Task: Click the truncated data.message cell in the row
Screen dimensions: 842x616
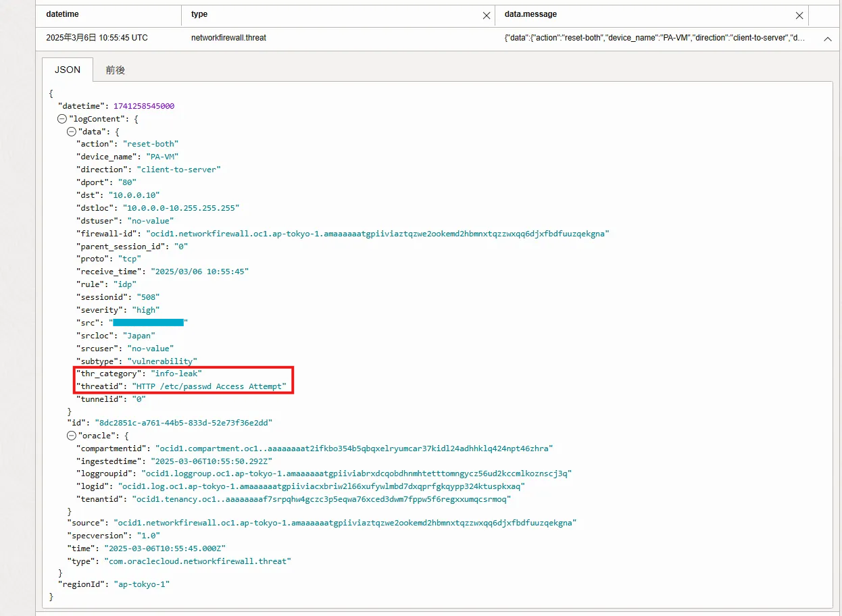Action: [654, 38]
